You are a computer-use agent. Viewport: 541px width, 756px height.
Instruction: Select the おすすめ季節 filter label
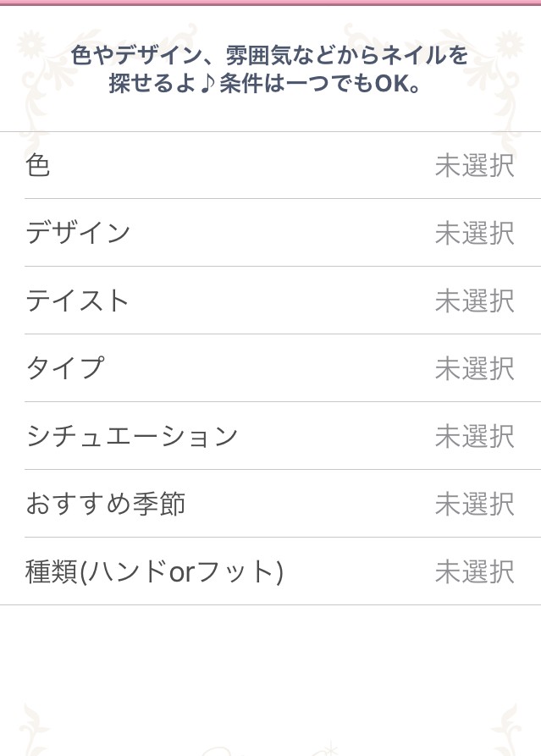point(105,504)
